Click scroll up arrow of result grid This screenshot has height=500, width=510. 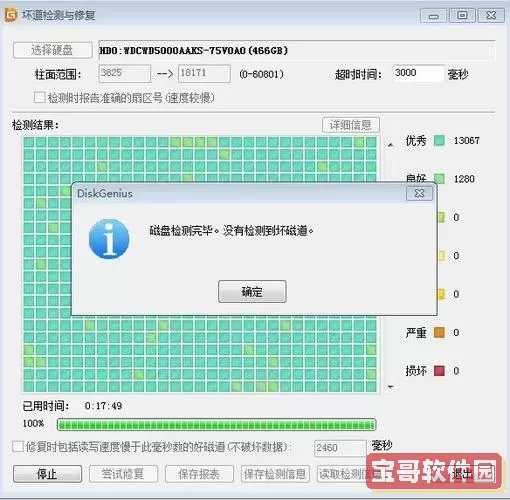[390, 145]
